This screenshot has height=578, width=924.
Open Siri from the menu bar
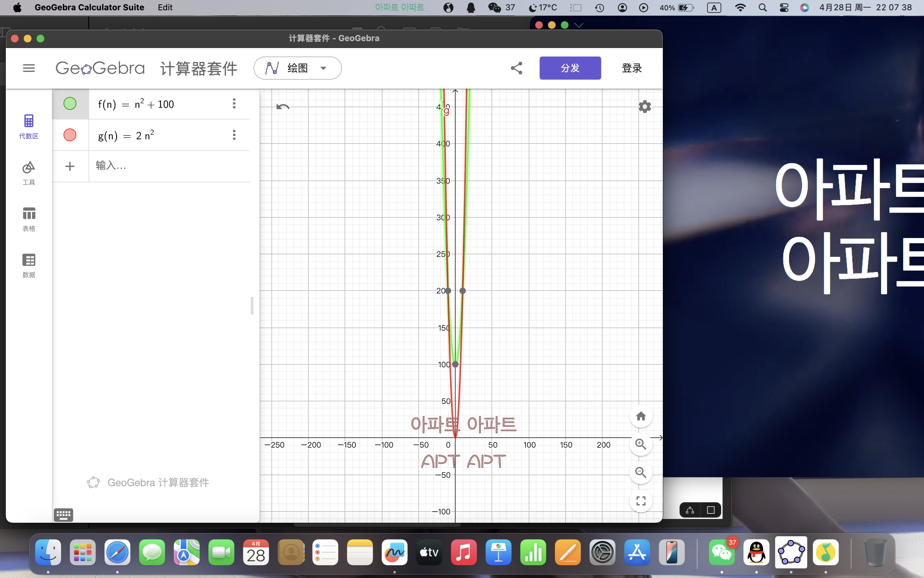[805, 8]
